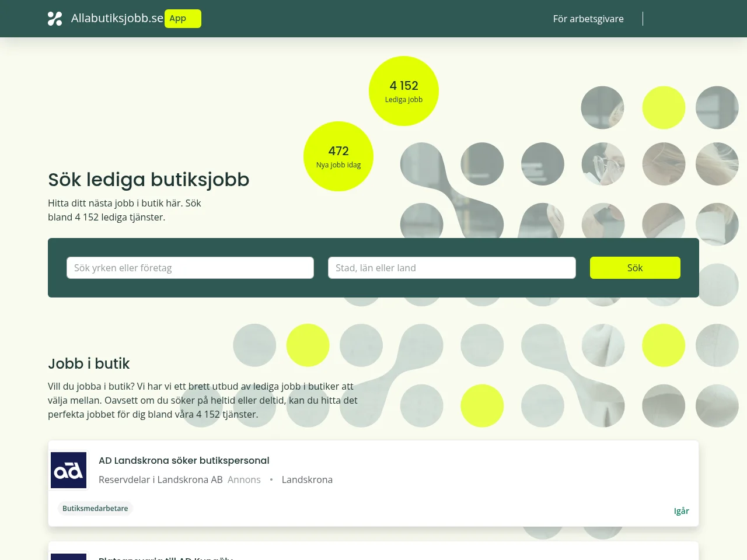Click the 'Jobb i butik' heading
Viewport: 747px width, 560px height.
89,363
